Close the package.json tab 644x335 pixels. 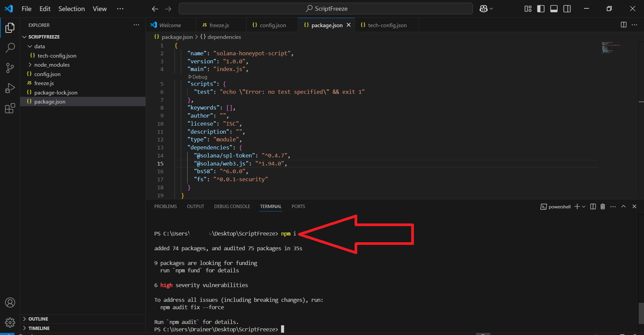coord(348,25)
